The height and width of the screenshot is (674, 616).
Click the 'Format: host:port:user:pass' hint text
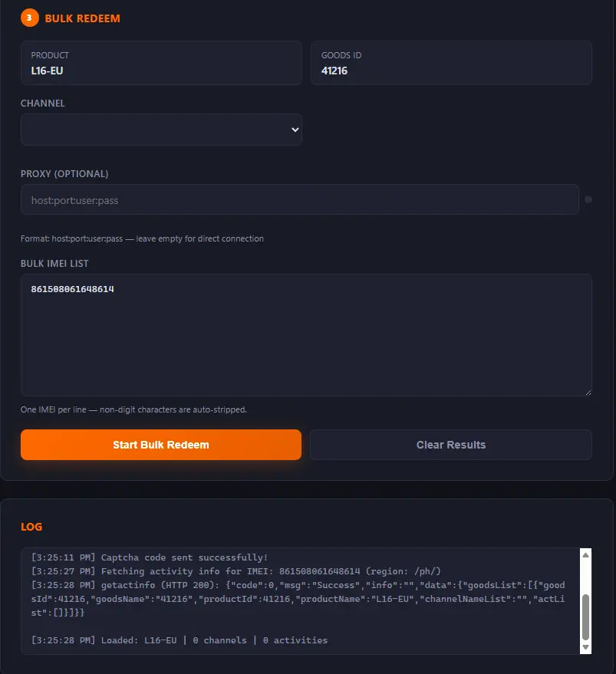[142, 238]
